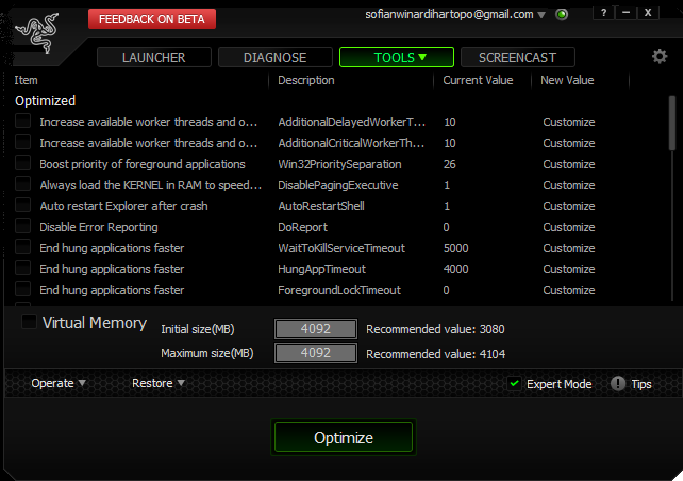Click the New Value column header
This screenshot has width=683, height=481.
click(567, 80)
